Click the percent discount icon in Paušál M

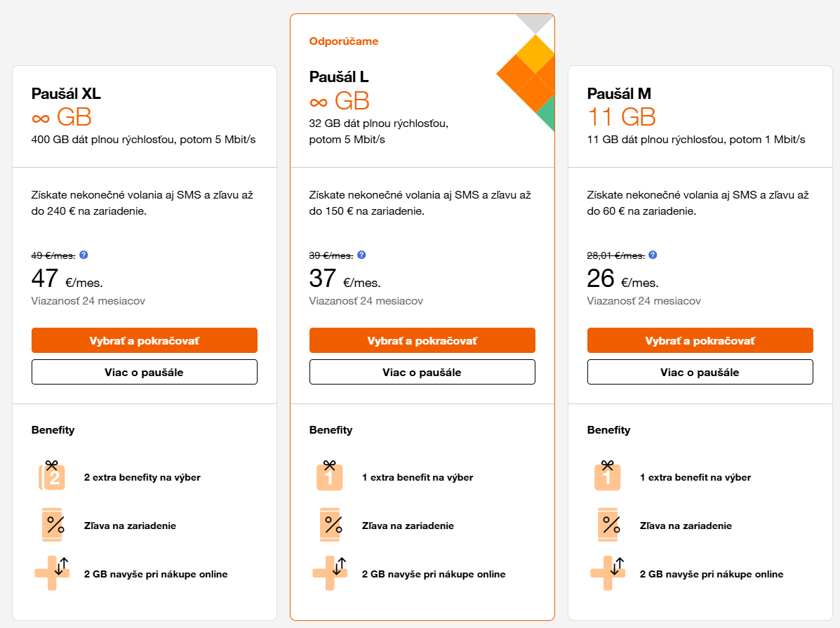click(609, 525)
